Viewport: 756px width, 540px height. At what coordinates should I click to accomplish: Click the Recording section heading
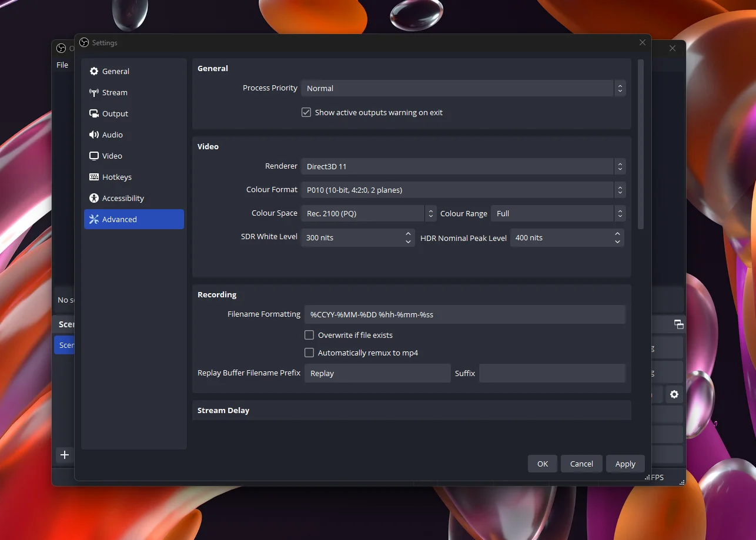coord(217,294)
